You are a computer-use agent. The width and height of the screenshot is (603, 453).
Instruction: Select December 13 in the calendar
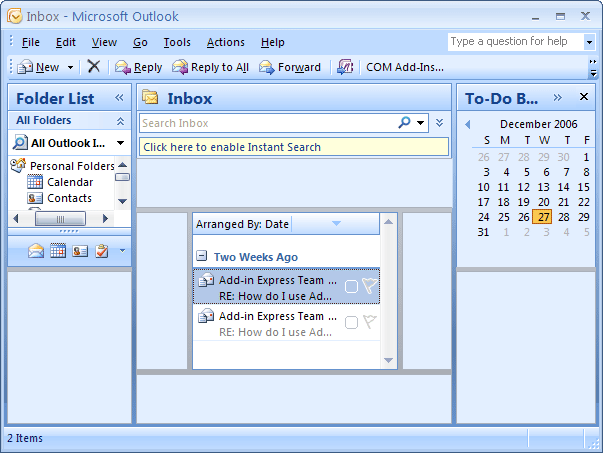point(543,187)
